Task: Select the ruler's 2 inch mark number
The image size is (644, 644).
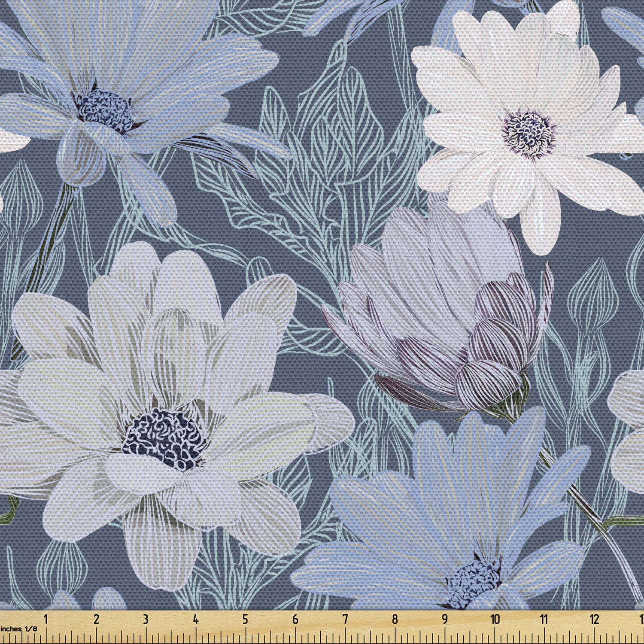Action: [x=96, y=619]
